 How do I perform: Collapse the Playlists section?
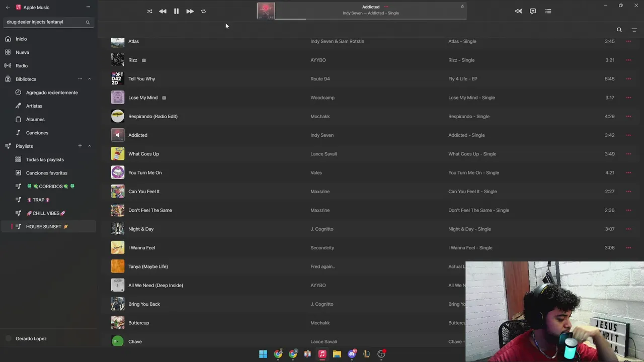pyautogui.click(x=90, y=146)
